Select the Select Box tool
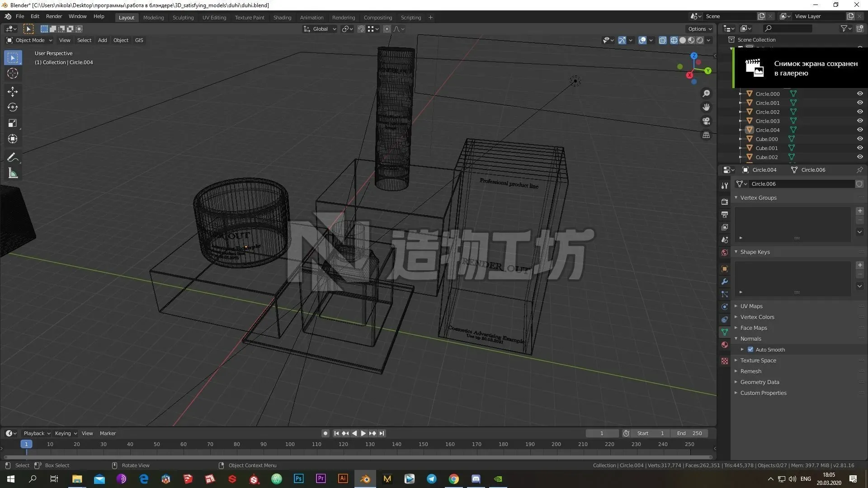 [13, 58]
